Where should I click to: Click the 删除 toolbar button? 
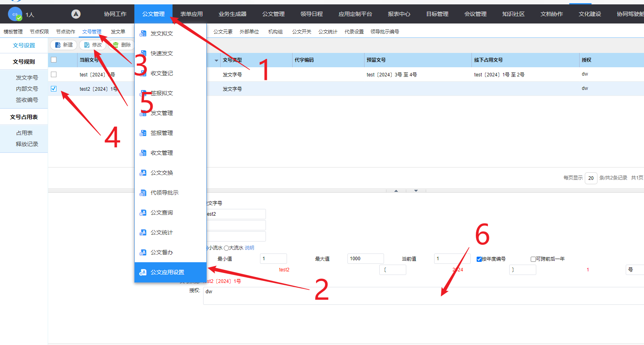coord(122,45)
